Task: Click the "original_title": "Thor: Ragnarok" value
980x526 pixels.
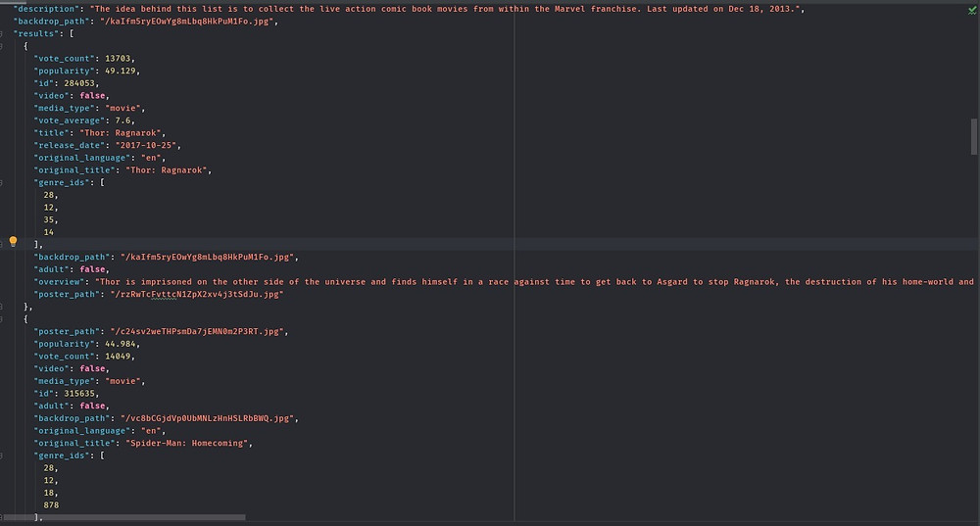Action: coord(167,169)
